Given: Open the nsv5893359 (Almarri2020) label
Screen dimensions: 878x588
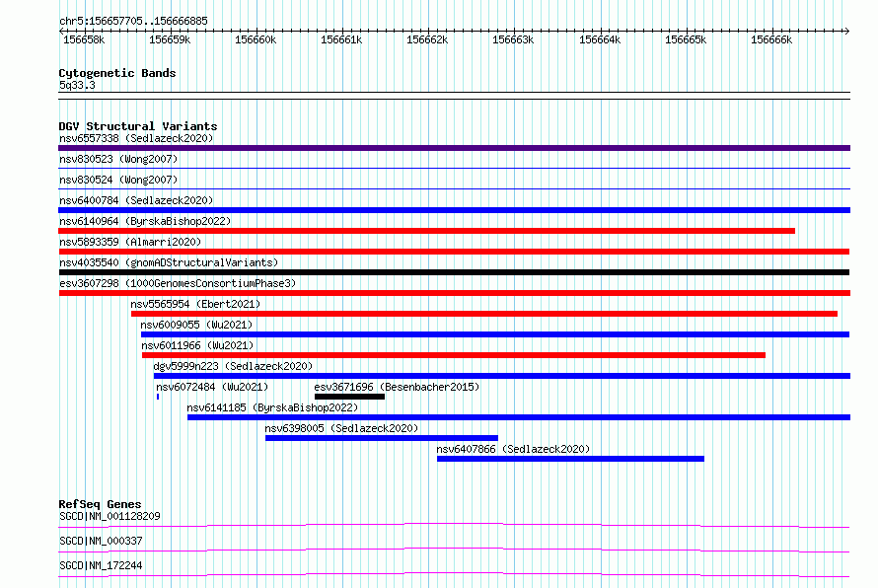Looking at the screenshot, I should coord(130,242).
